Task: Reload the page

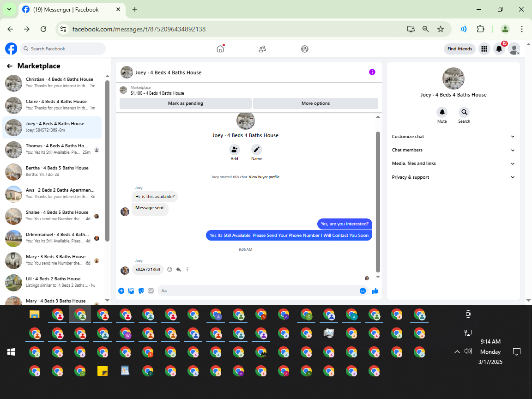Action: click(43, 29)
